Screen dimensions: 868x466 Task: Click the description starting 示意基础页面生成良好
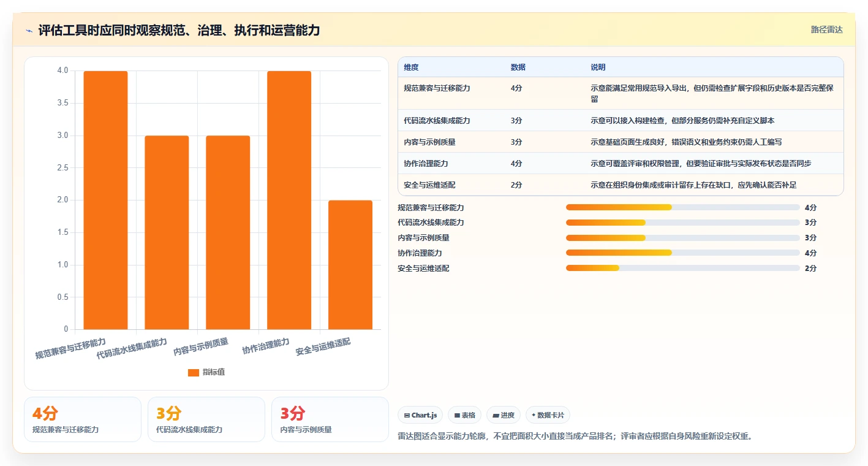click(686, 142)
